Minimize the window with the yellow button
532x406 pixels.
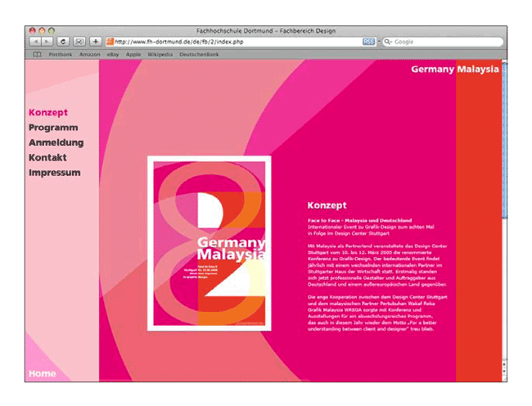tap(42, 31)
